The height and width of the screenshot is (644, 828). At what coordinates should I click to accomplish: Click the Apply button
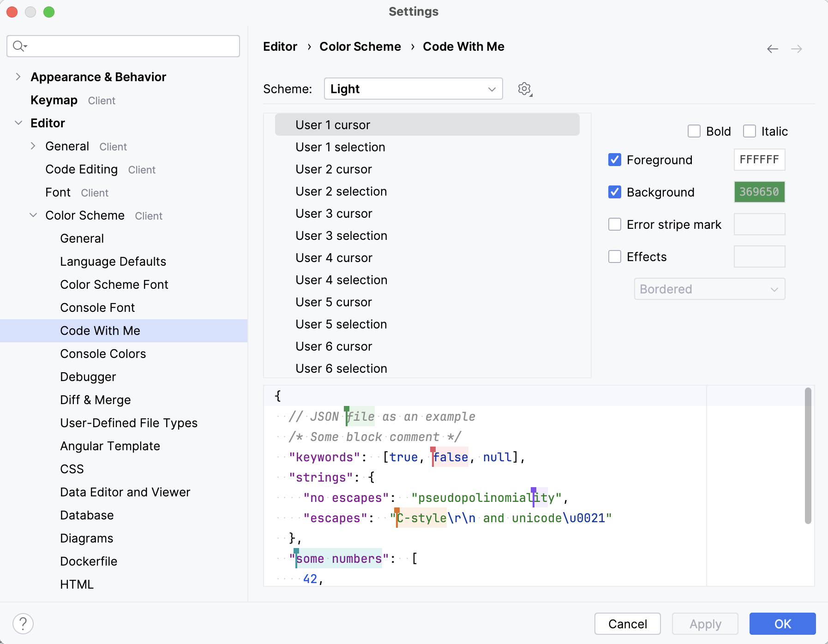tap(705, 624)
